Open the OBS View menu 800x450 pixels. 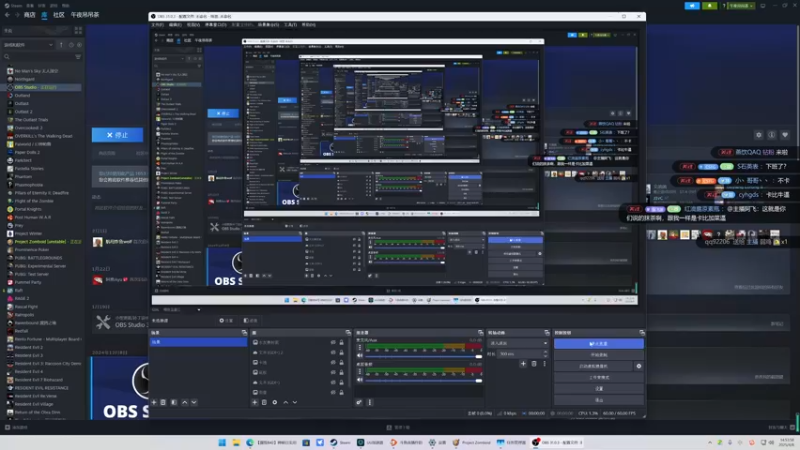pos(193,24)
